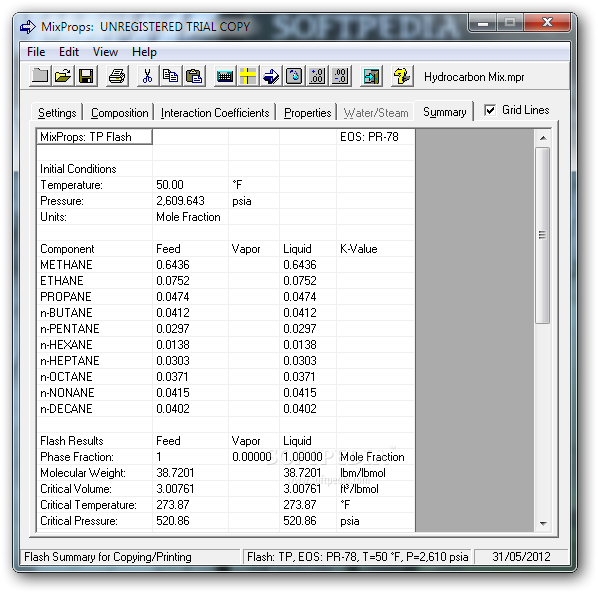Save the file with the floppy disk icon
598x593 pixels.
[x=86, y=76]
